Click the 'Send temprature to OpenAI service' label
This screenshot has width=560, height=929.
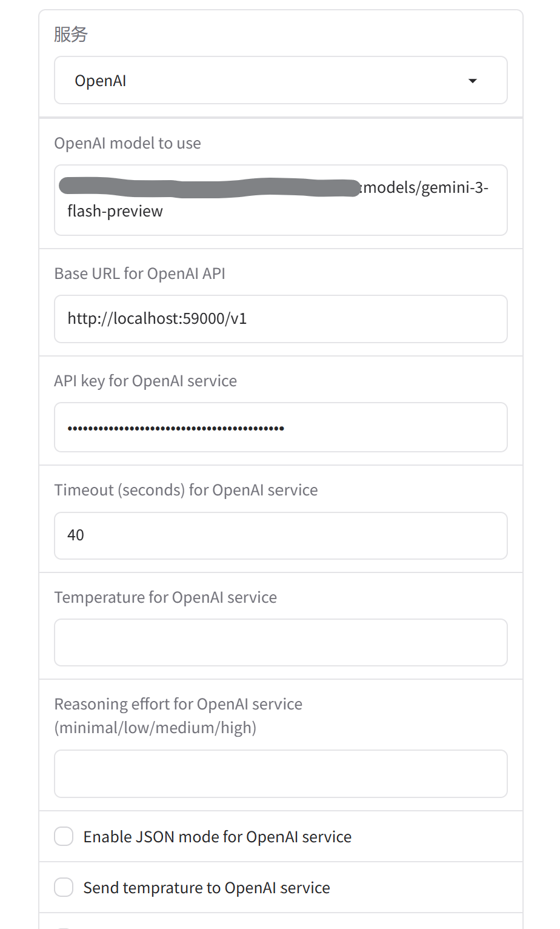pyautogui.click(x=207, y=888)
